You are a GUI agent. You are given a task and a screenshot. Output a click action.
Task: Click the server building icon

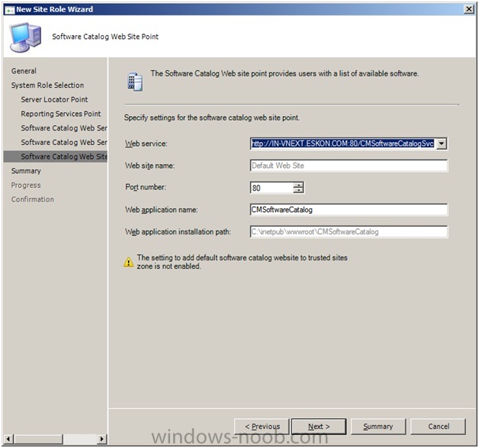[x=135, y=82]
